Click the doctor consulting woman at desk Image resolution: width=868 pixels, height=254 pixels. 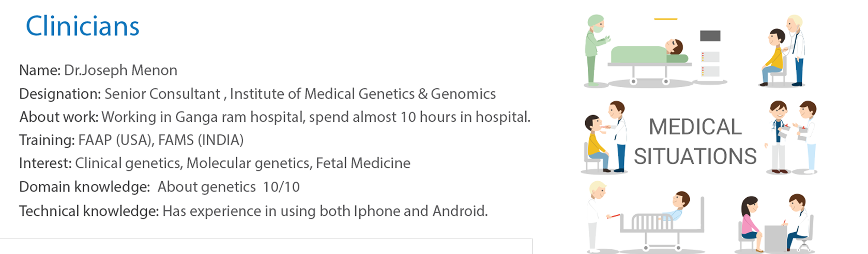pyautogui.click(x=775, y=225)
